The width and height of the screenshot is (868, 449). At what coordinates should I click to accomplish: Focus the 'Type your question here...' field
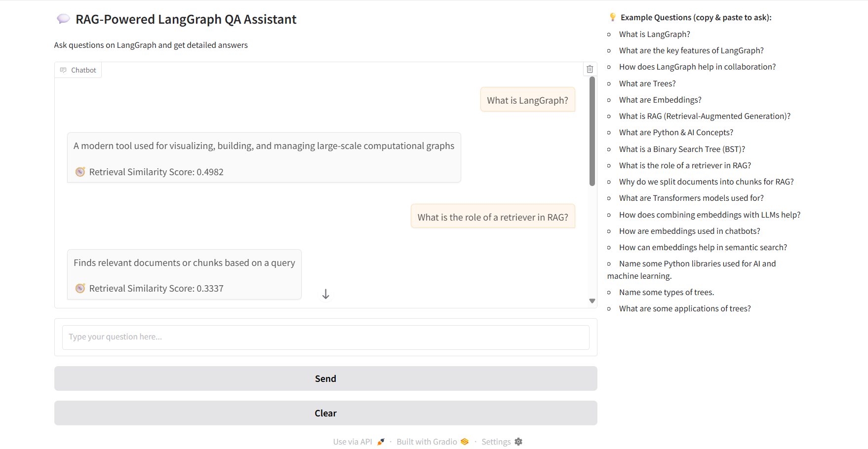click(x=326, y=337)
